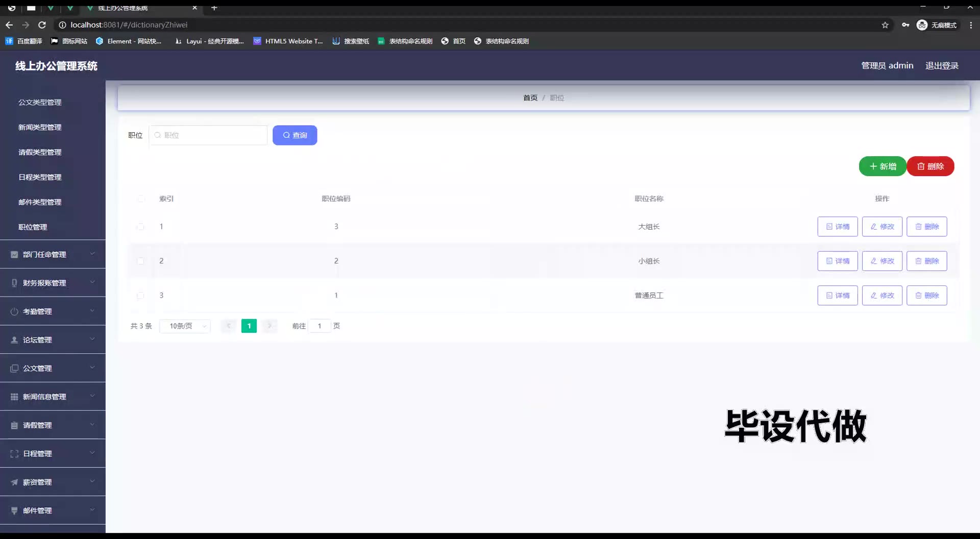
Task: Click the go-to page number input
Action: (320, 326)
